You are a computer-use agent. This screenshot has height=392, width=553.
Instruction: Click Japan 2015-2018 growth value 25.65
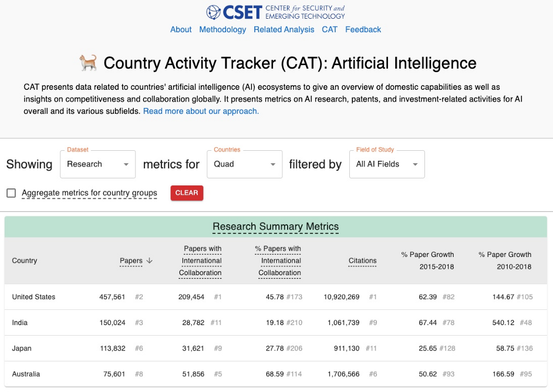pyautogui.click(x=428, y=349)
